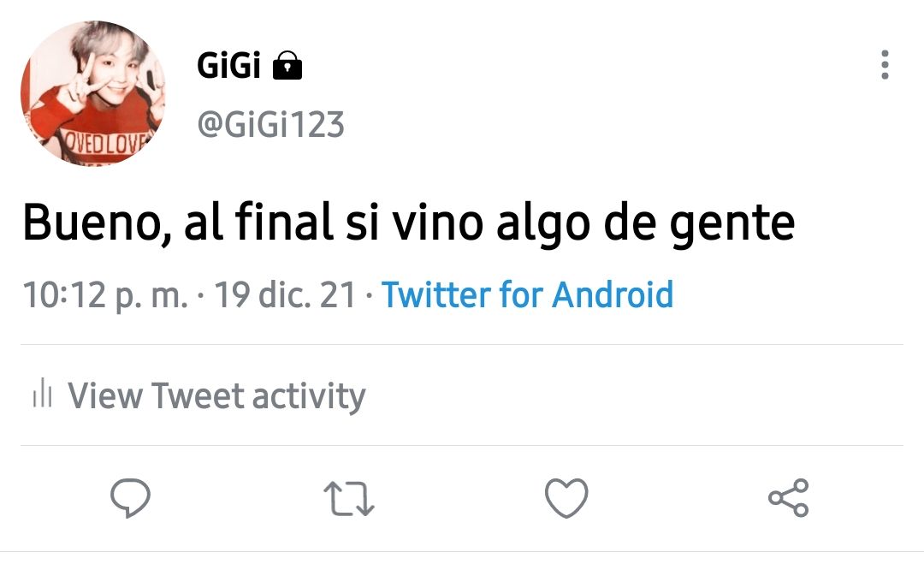Click the 10:12 p. m. timestamp
The width and height of the screenshot is (924, 564).
(105, 295)
